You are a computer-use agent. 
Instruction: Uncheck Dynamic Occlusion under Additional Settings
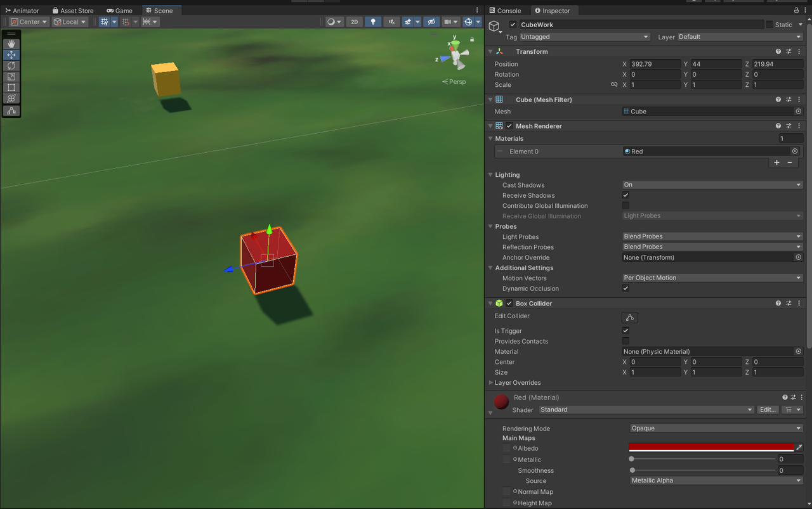[x=625, y=288]
